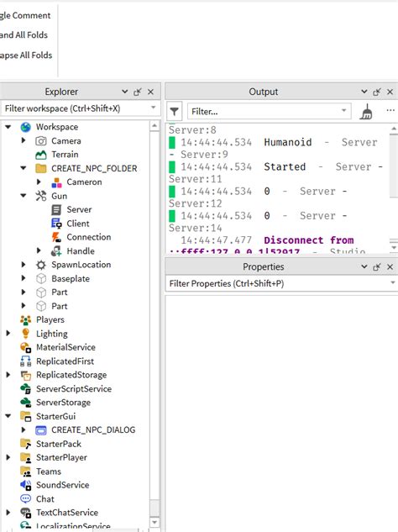This screenshot has height=532, width=398.
Task: Collapse the StarterGui node
Action: click(8, 416)
